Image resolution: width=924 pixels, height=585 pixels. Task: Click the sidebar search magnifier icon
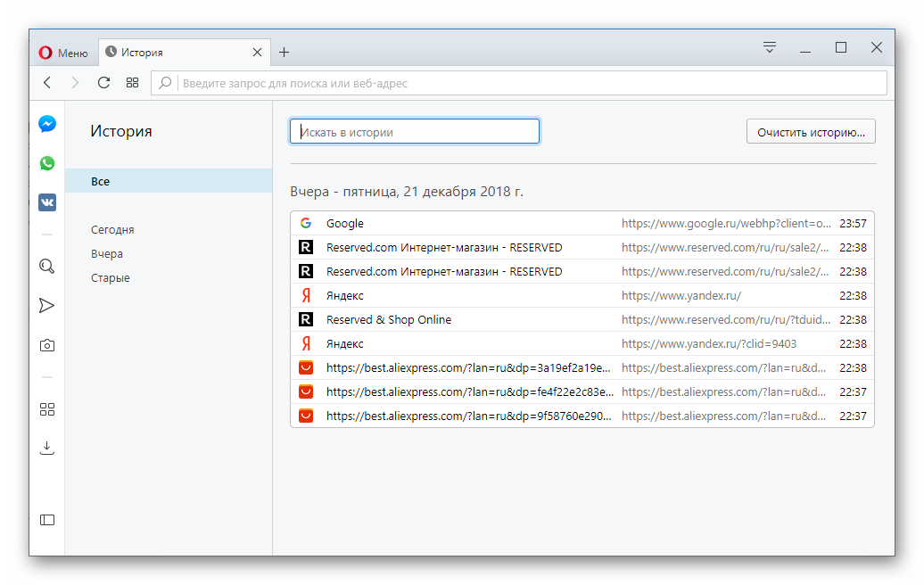[x=47, y=266]
